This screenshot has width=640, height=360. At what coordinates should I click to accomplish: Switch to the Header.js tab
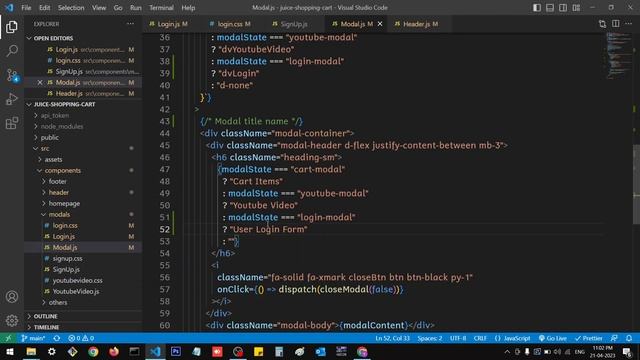point(420,24)
